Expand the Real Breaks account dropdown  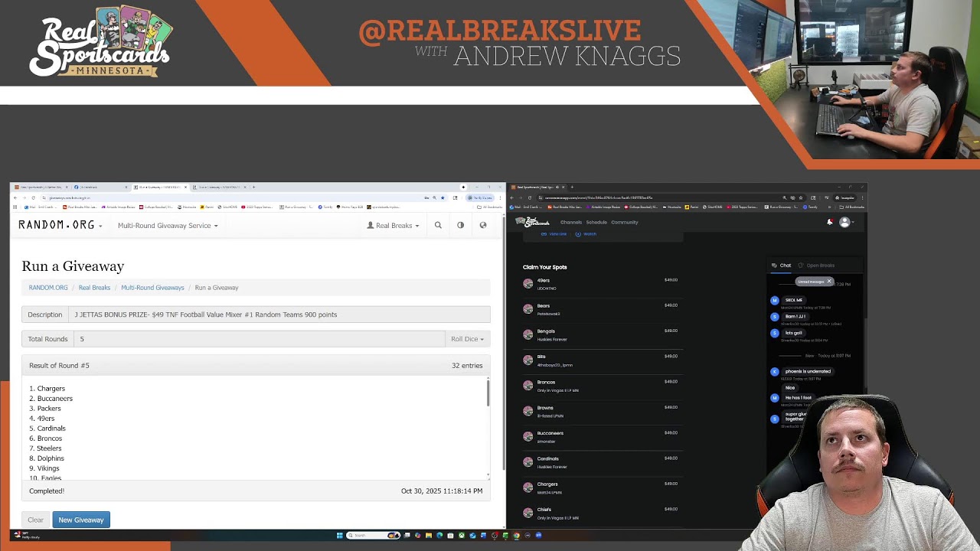[394, 226]
